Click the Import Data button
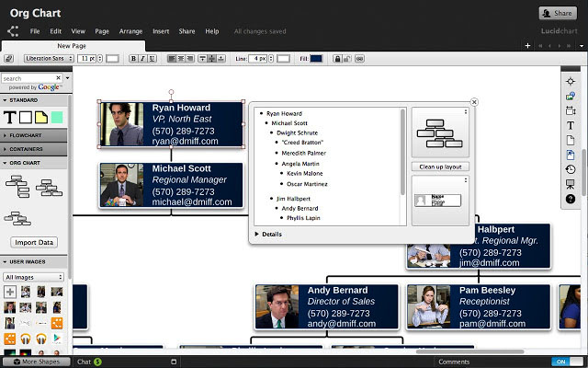Screen dimensions: 588x368 34,242
